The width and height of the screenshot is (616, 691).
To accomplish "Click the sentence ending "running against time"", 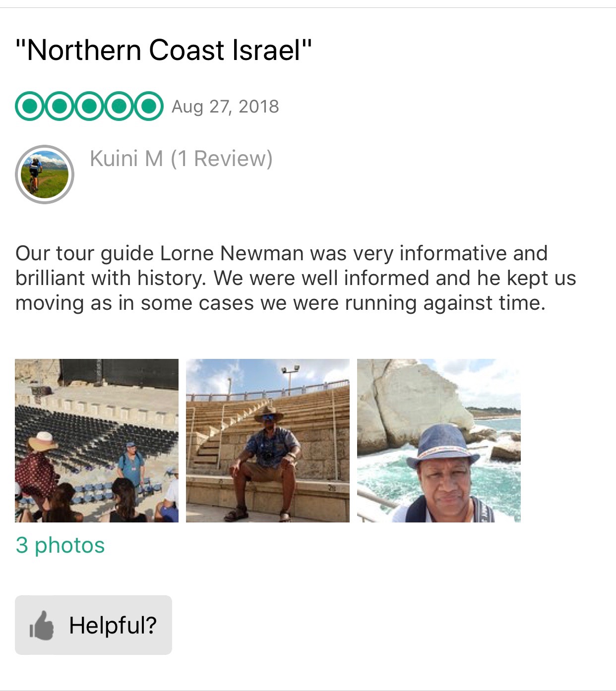I will point(280,303).
